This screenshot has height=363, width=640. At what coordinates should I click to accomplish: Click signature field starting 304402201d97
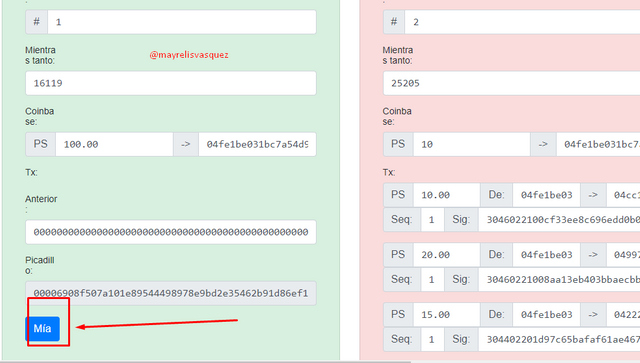(x=559, y=339)
